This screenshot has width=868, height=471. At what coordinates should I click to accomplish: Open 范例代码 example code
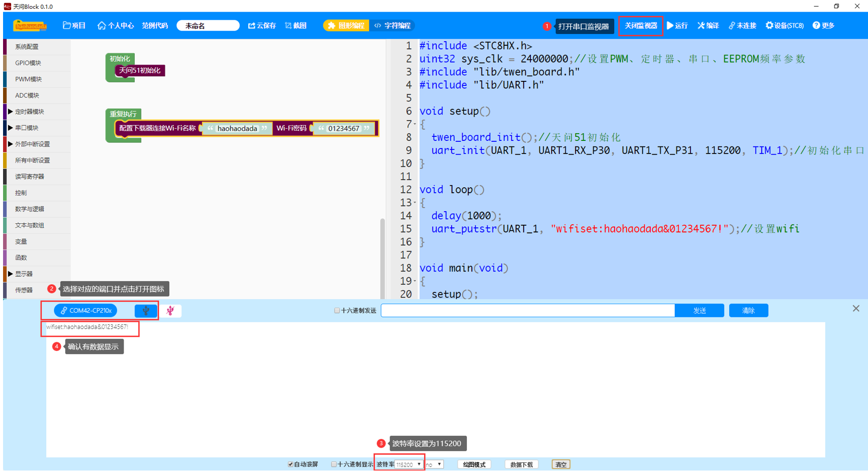click(155, 25)
